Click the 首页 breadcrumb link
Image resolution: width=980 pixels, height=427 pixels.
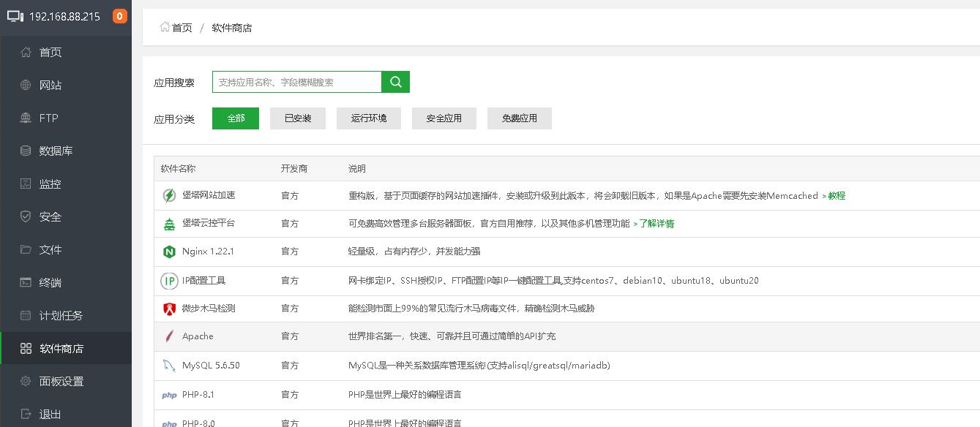pos(182,28)
